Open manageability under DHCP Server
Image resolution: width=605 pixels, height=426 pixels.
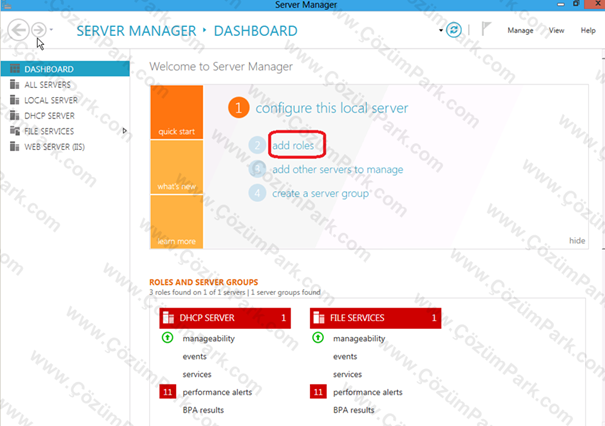pos(209,338)
